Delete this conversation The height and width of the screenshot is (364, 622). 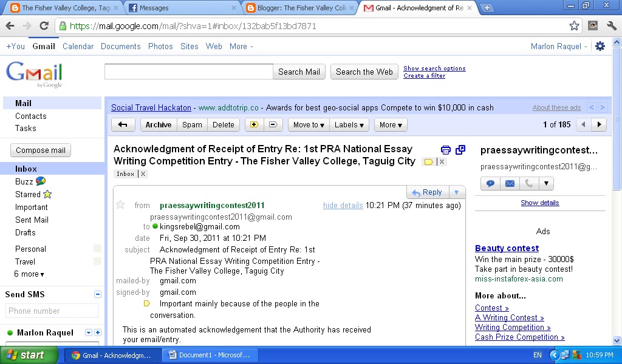click(224, 125)
